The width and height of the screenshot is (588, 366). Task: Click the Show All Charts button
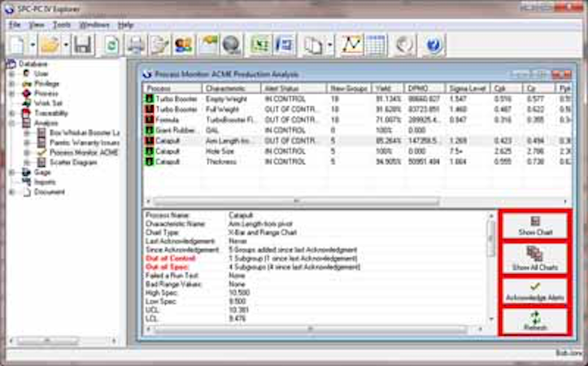535,259
